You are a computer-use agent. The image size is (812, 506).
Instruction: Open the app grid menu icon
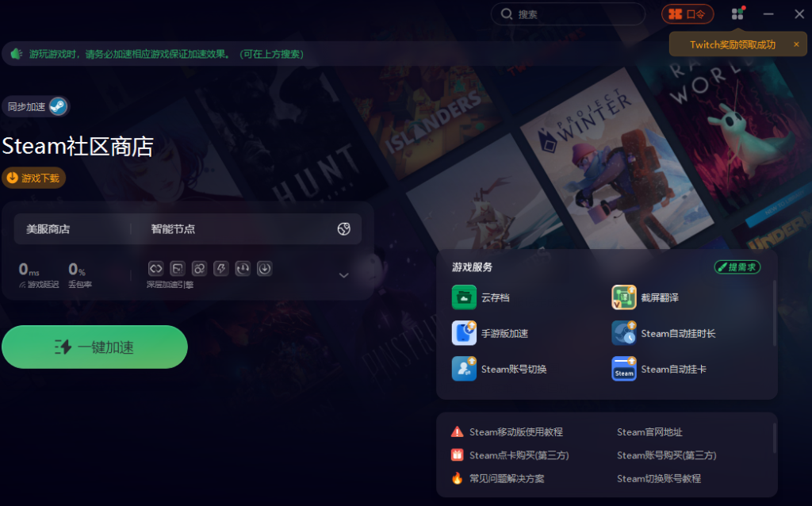pos(737,14)
